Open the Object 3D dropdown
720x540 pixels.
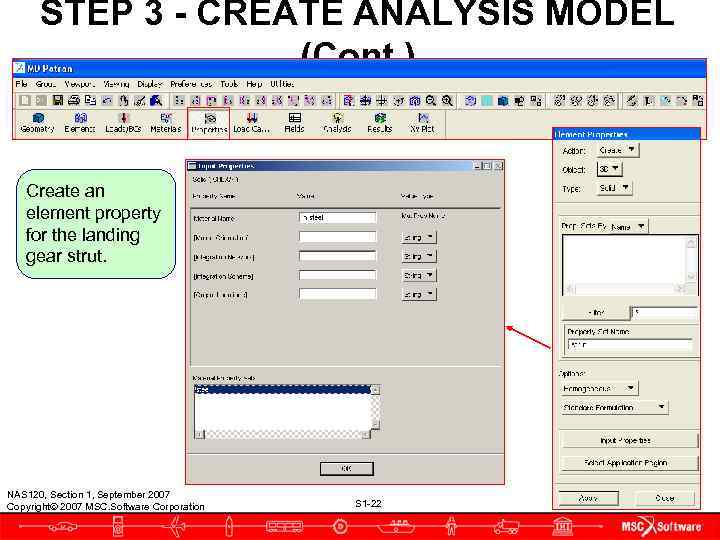[609, 169]
